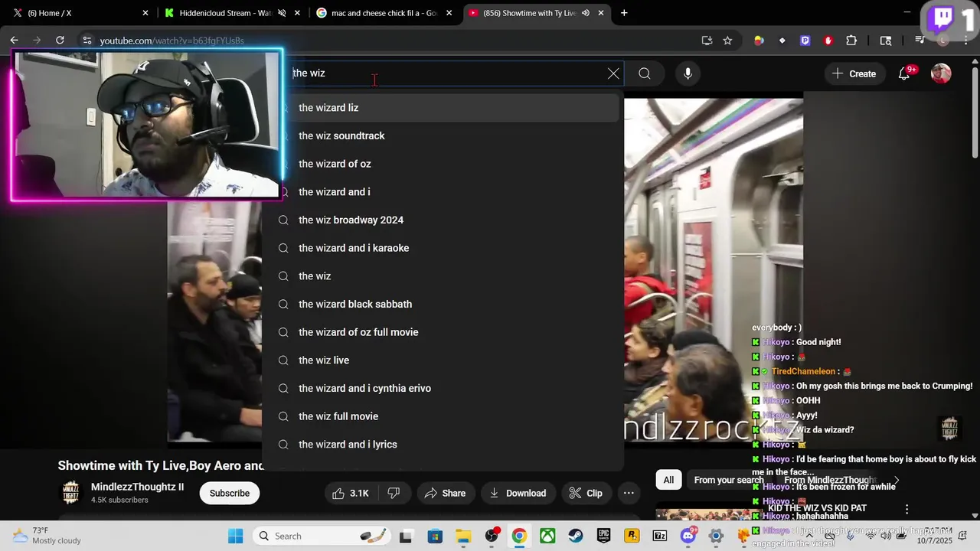Open the YouTube notifications bell
This screenshot has width=980, height=551.
point(904,73)
